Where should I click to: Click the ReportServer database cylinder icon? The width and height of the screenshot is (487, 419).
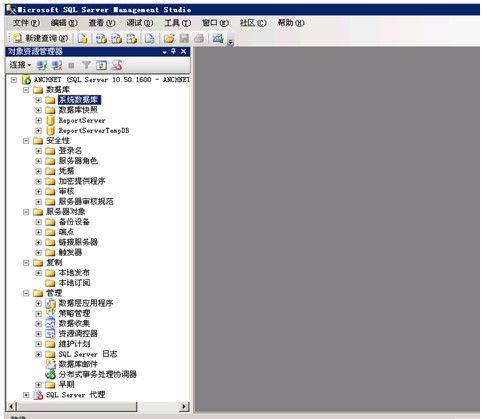(x=50, y=120)
